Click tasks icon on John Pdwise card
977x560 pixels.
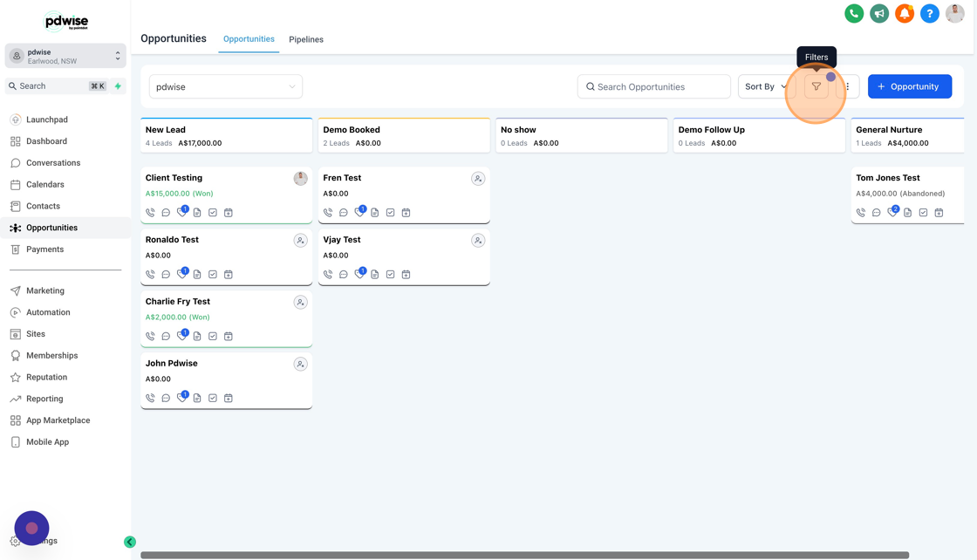coord(213,398)
